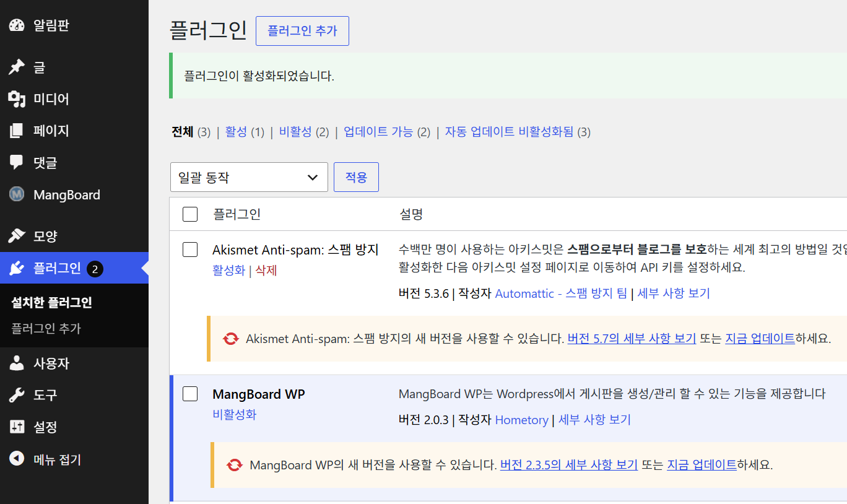
Task: Click the media icon beside 미디어
Action: 17,99
